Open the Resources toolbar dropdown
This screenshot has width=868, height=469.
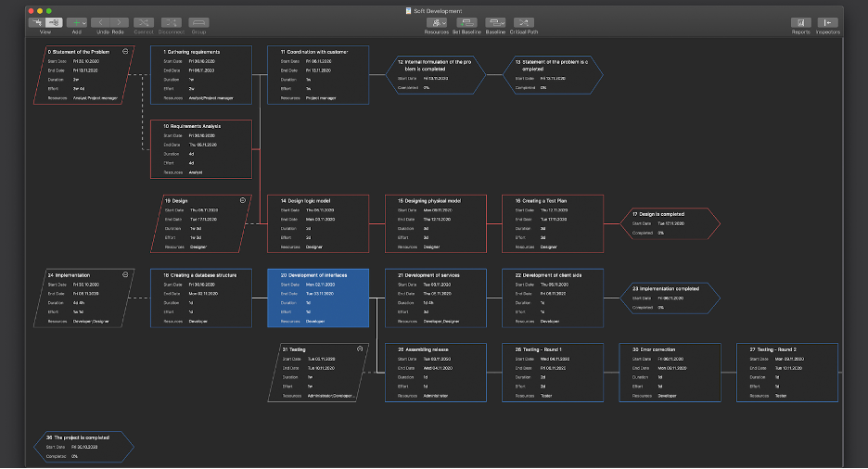pos(437,22)
